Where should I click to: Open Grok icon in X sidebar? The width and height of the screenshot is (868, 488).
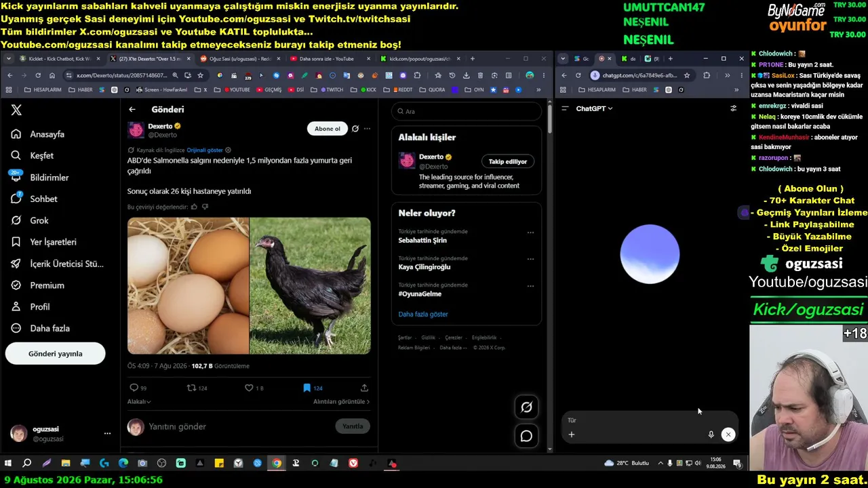[16, 220]
